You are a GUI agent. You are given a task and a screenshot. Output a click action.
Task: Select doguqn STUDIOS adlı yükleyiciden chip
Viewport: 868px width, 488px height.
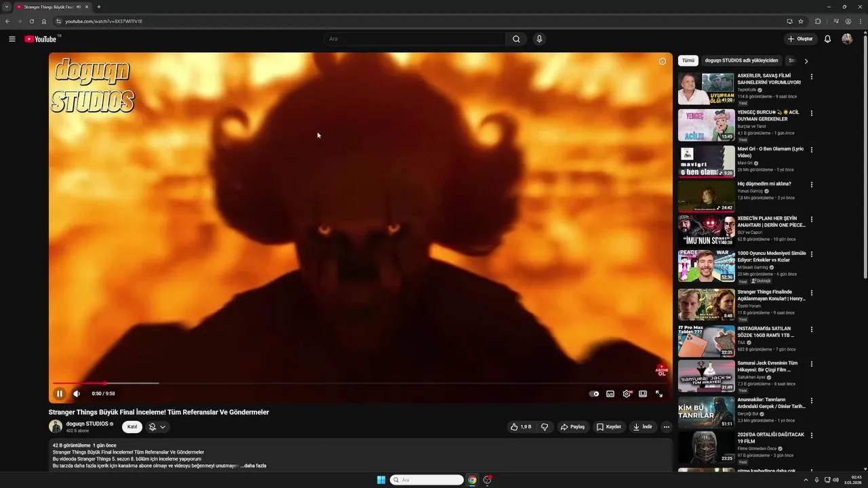pos(741,60)
